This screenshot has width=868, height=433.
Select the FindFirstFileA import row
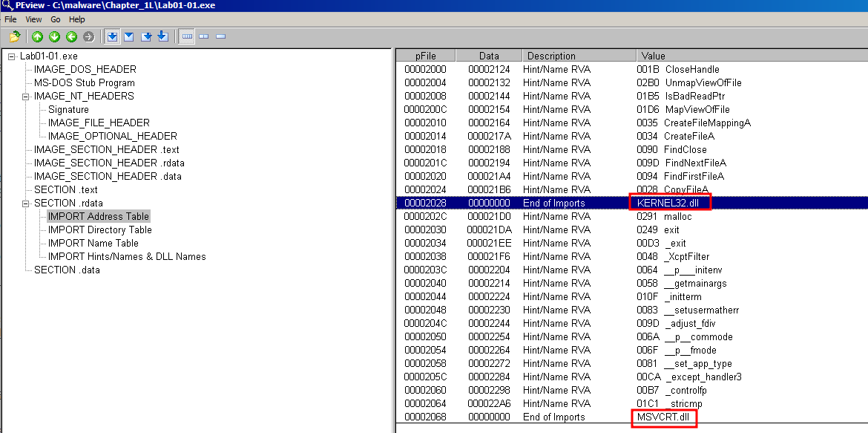[632, 176]
